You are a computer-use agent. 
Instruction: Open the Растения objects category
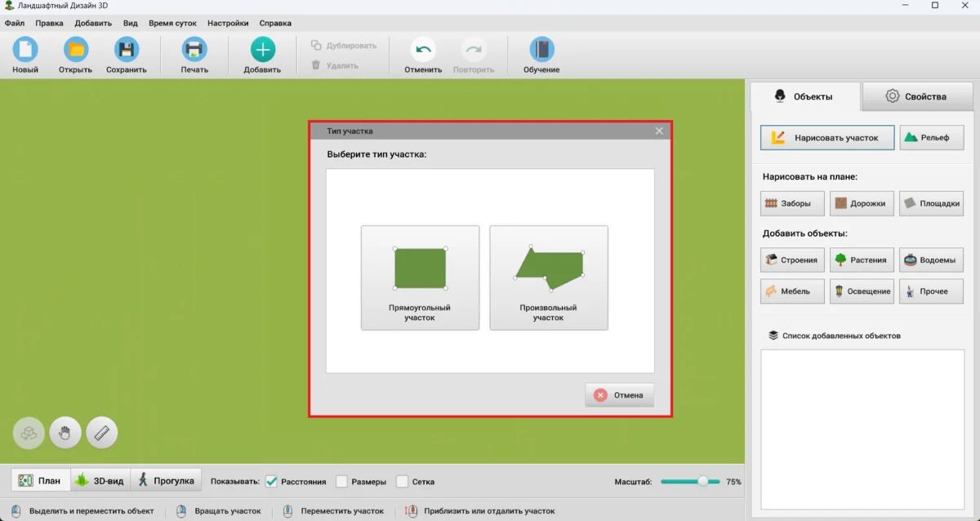862,260
